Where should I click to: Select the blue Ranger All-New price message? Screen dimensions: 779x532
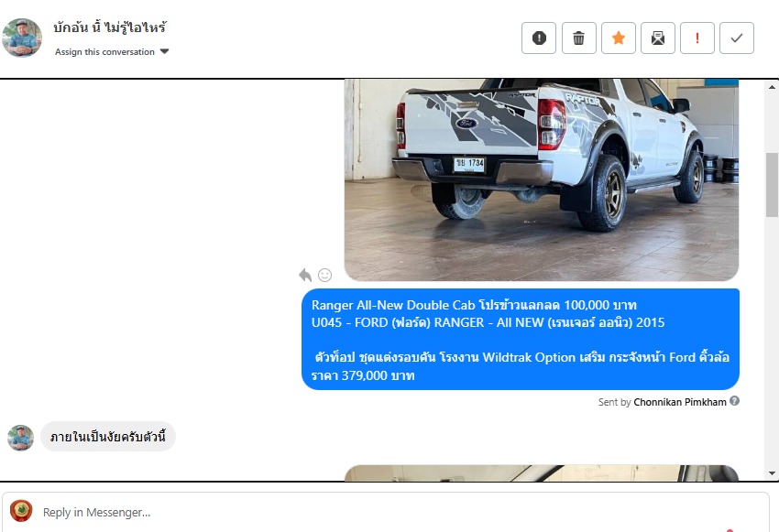pos(521,340)
